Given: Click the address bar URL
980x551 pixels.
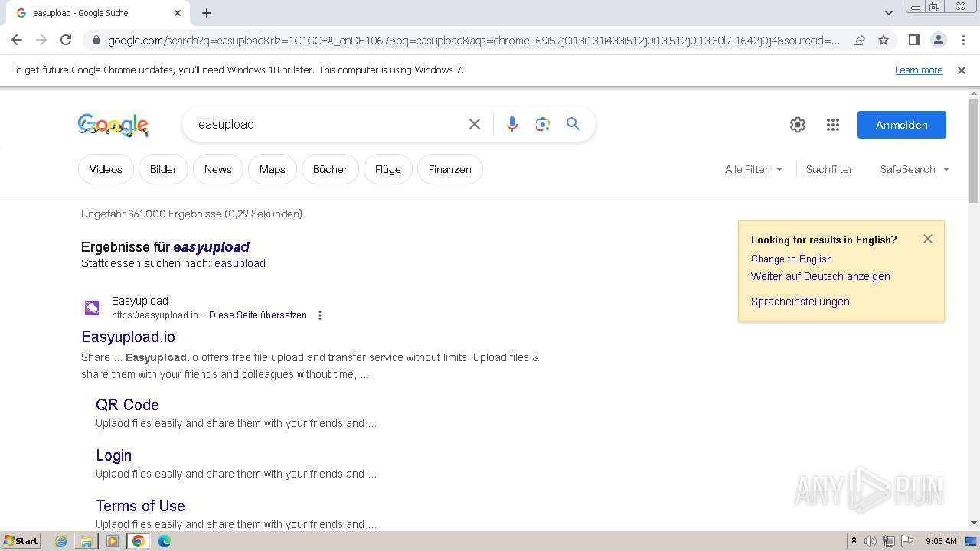Looking at the screenshot, I should click(x=473, y=40).
